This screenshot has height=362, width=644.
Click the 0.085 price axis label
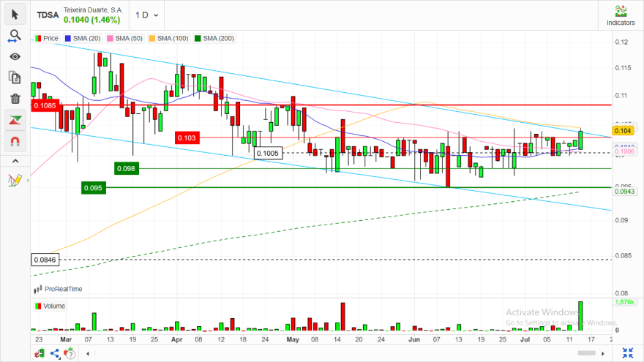[x=623, y=256]
